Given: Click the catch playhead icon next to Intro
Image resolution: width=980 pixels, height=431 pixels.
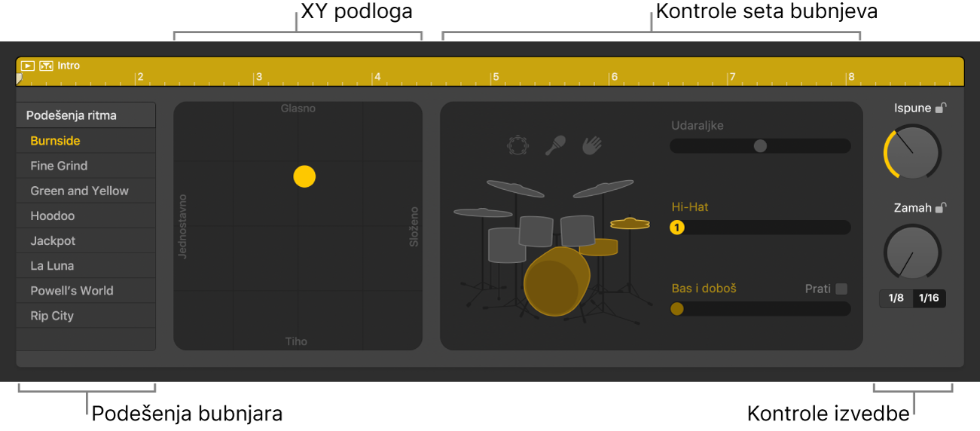Looking at the screenshot, I should click(46, 66).
